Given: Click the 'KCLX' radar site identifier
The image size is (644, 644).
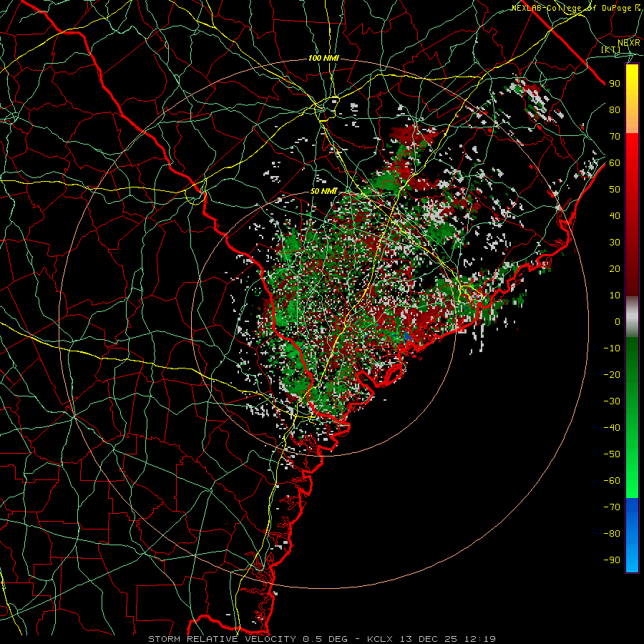Looking at the screenshot, I should tap(380, 639).
